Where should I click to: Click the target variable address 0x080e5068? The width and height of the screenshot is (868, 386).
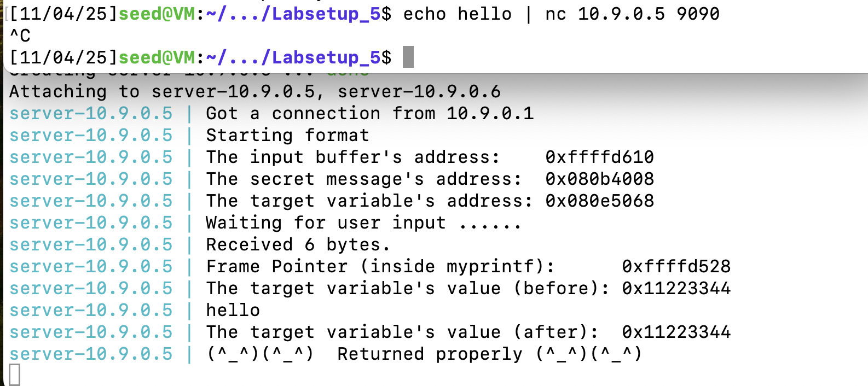point(599,201)
